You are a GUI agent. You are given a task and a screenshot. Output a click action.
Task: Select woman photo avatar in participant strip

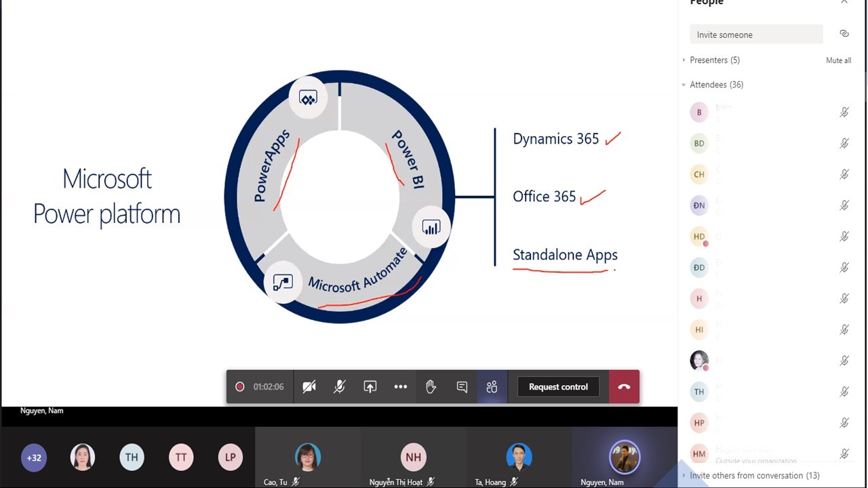pyautogui.click(x=83, y=457)
